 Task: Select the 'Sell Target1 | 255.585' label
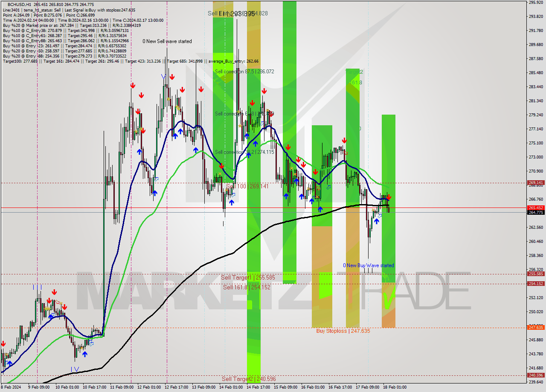(x=248, y=278)
